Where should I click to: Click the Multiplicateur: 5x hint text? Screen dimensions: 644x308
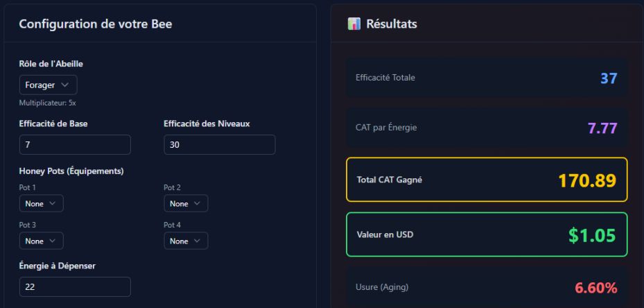coord(47,103)
